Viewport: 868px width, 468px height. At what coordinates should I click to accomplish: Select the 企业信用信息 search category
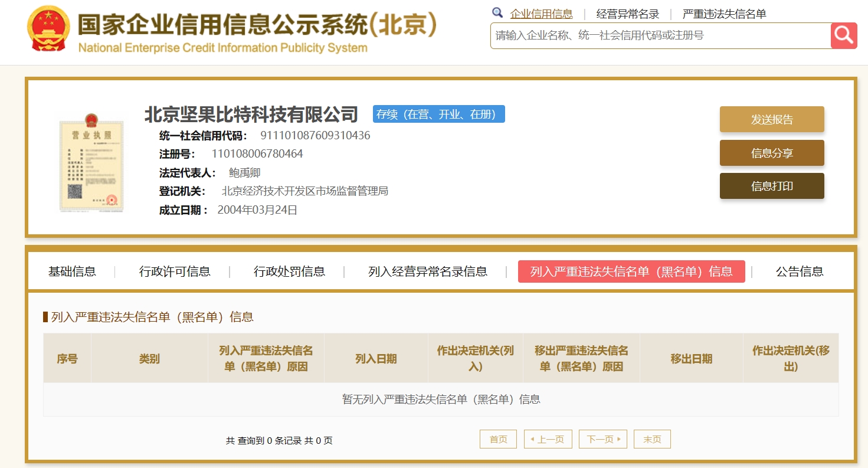pyautogui.click(x=541, y=14)
